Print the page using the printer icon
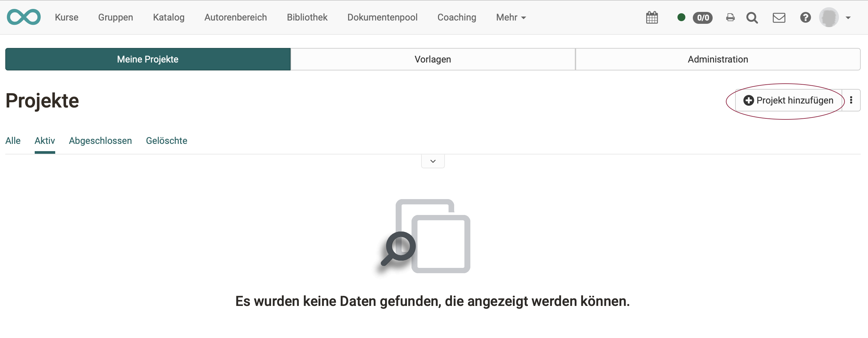Viewport: 868px width, 338px height. click(x=730, y=17)
